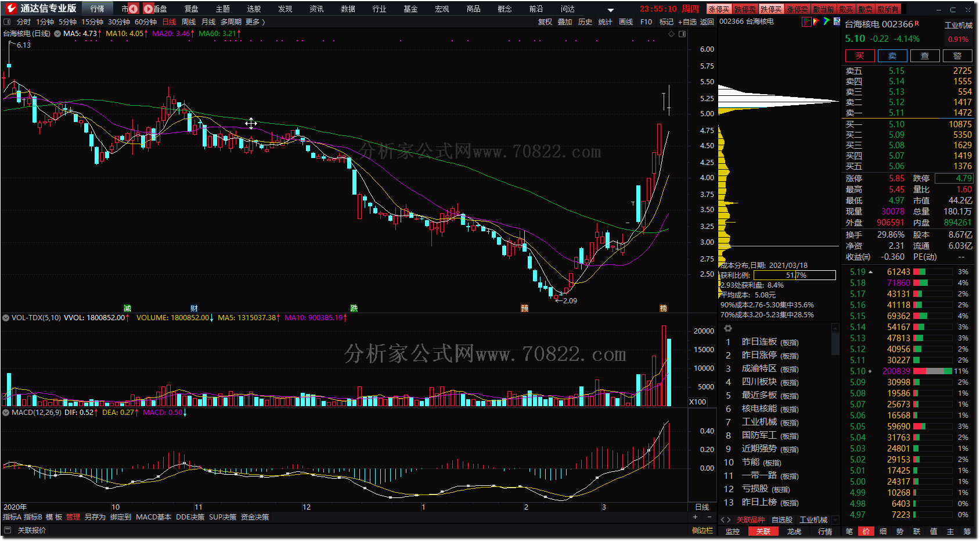This screenshot has width=980, height=541.
Task: Click the 关联报价 panel icon in the status bar
Action: (8, 530)
